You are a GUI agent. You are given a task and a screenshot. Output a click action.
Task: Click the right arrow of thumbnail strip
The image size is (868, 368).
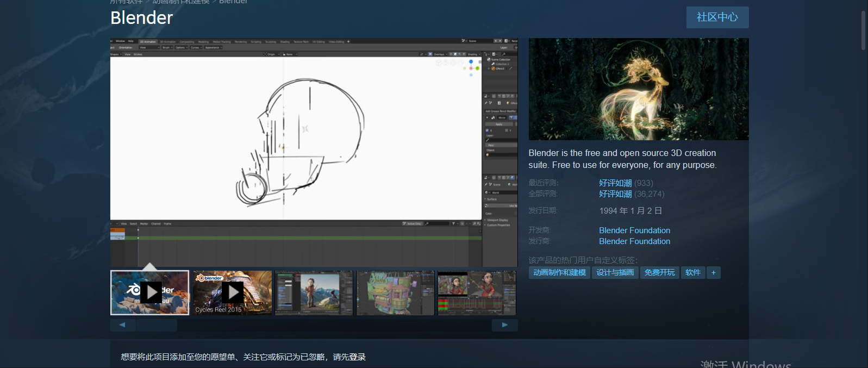pyautogui.click(x=505, y=325)
